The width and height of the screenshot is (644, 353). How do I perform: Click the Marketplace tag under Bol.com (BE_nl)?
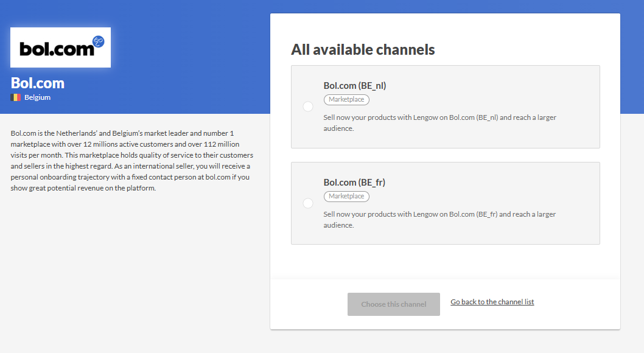point(346,100)
